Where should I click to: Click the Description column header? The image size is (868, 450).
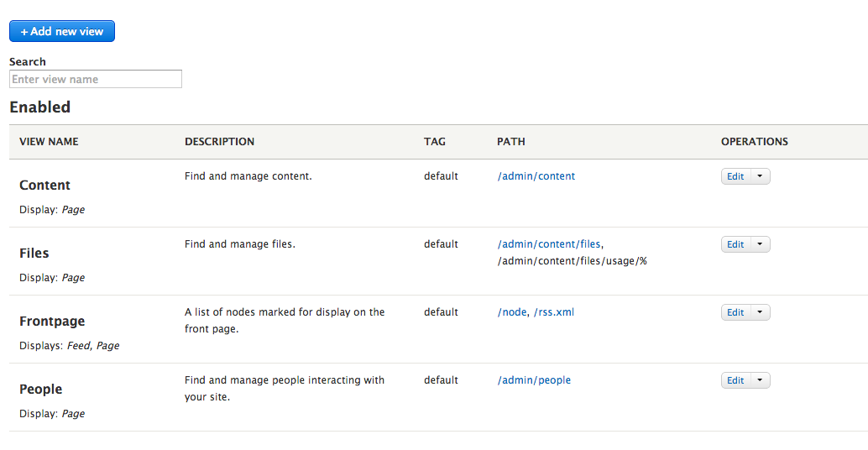[219, 142]
